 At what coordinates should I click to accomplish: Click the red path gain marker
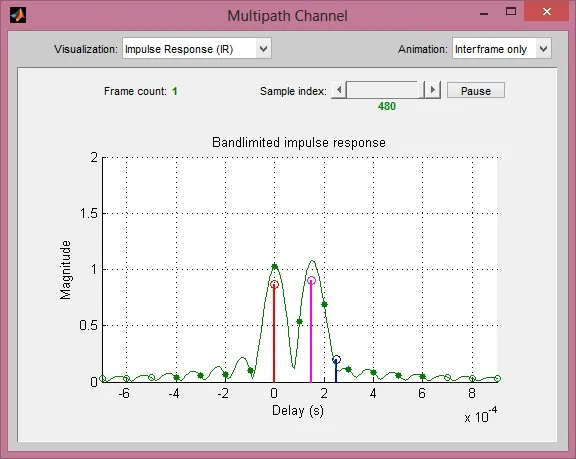pos(274,284)
